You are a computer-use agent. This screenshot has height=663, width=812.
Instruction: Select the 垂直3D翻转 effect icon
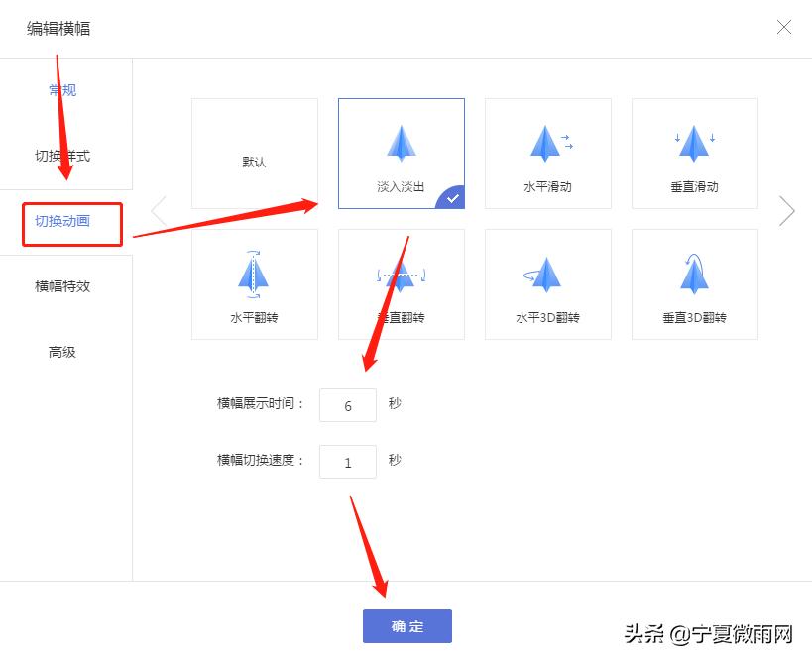click(694, 273)
